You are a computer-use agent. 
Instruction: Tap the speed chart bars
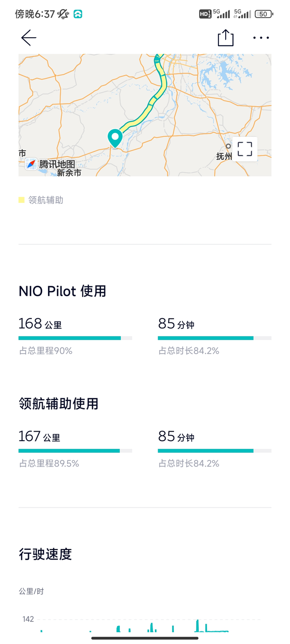(x=198, y=626)
